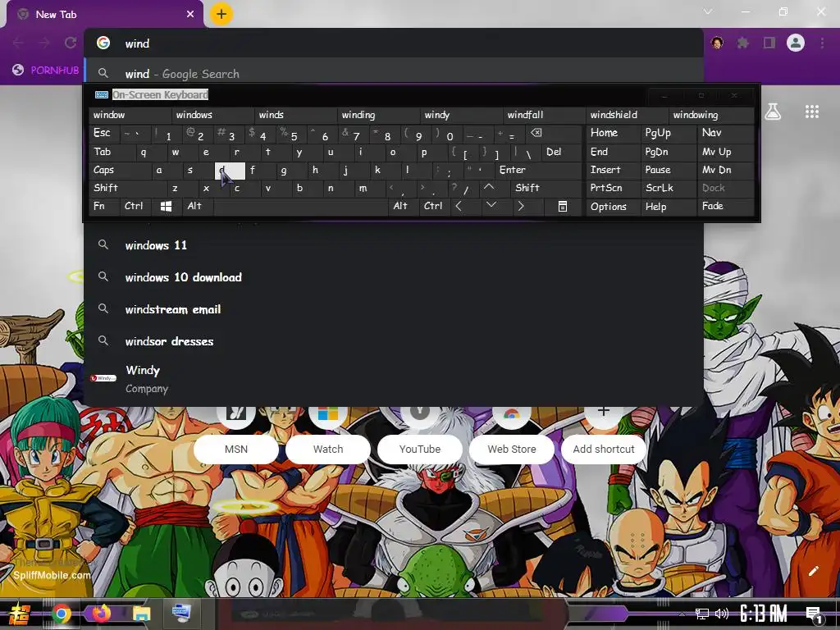840x630 pixels.
Task: Toggle the Fade key on the on-screen keyboard
Action: (x=725, y=206)
